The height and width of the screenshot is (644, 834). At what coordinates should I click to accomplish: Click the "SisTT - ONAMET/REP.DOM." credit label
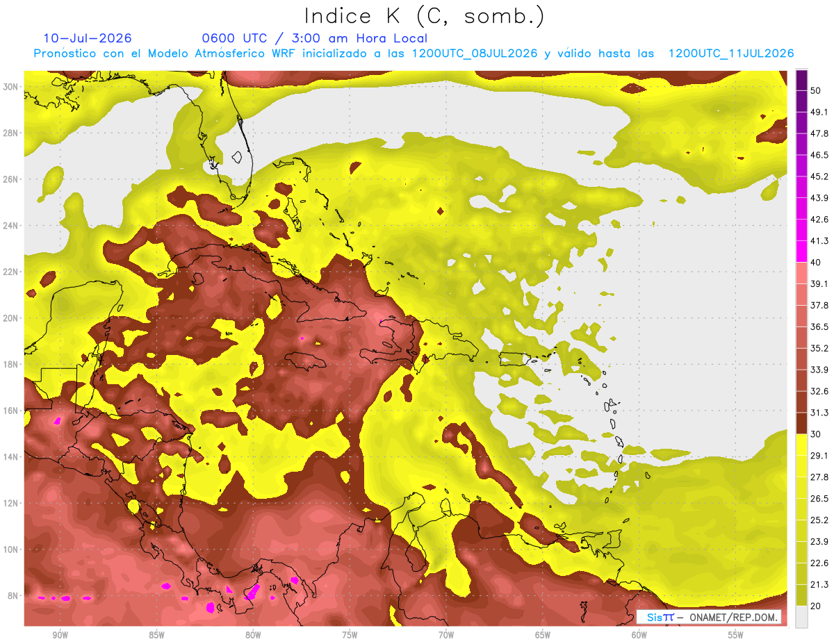708,617
